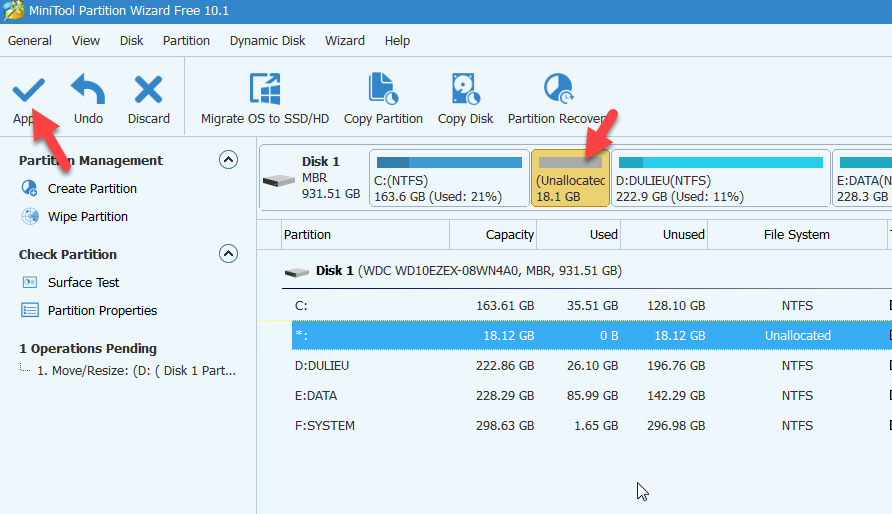Click the Apply checkmark icon

click(28, 91)
